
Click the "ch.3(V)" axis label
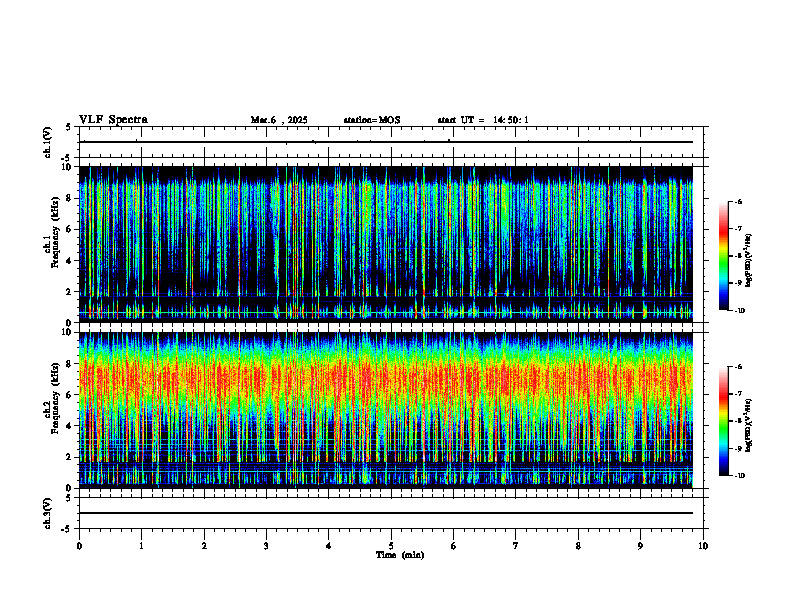47,513
